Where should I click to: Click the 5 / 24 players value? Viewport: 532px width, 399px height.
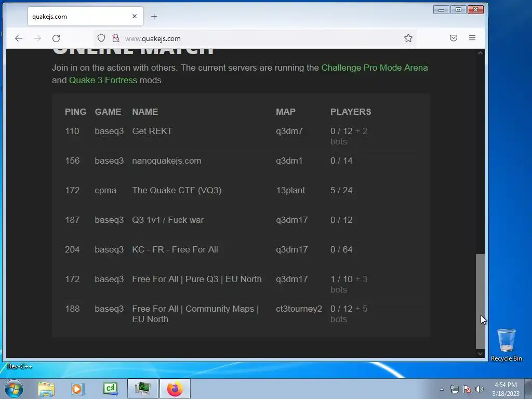click(x=341, y=190)
